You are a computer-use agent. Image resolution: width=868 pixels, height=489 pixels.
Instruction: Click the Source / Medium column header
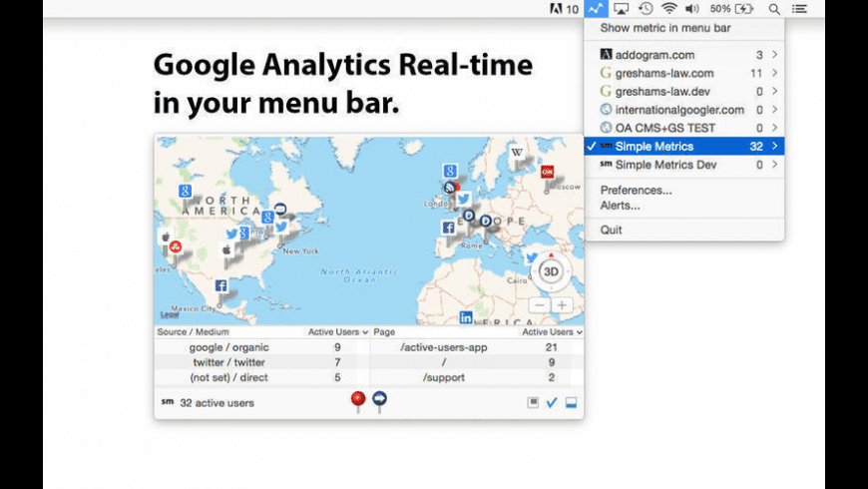pyautogui.click(x=193, y=331)
